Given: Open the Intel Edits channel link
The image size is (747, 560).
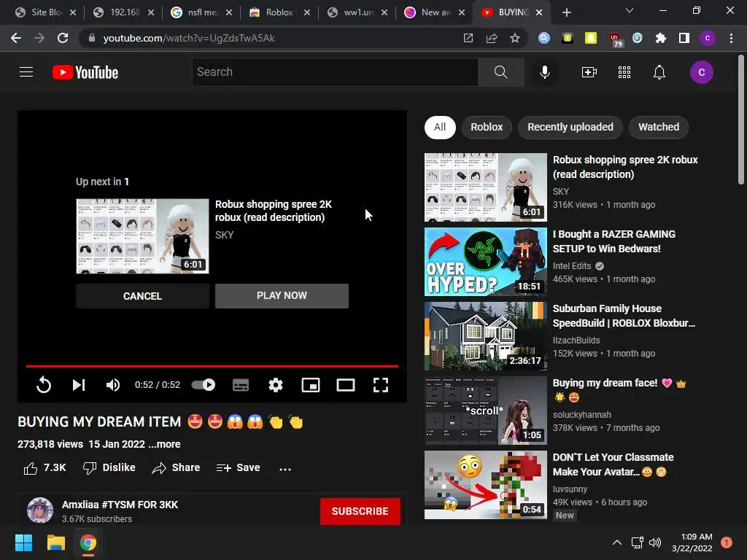Looking at the screenshot, I should click(x=572, y=266).
